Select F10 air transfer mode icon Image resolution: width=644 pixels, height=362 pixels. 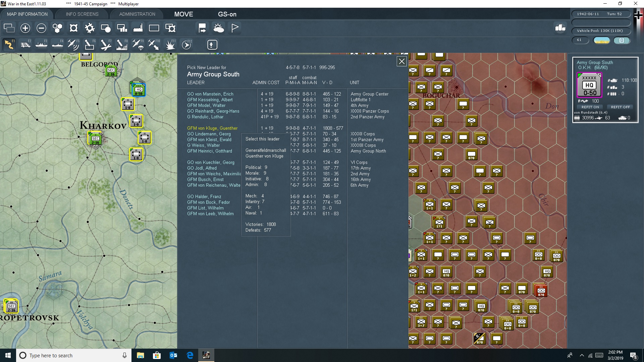[154, 45]
